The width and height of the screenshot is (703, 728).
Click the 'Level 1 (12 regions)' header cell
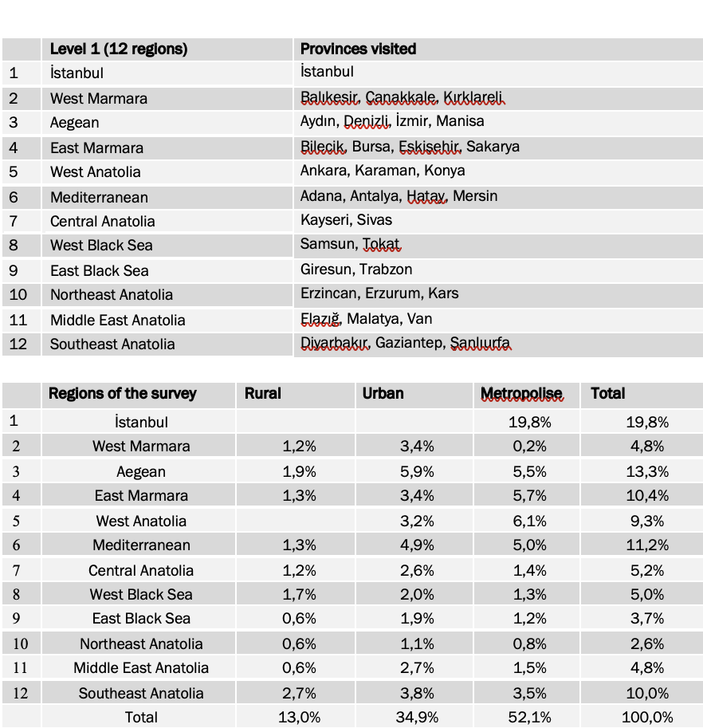[119, 49]
